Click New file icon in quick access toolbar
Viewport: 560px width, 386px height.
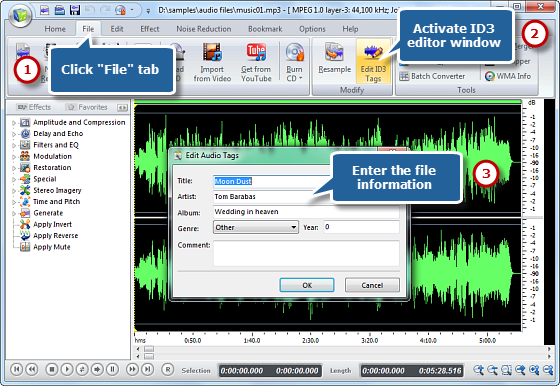coord(44,10)
